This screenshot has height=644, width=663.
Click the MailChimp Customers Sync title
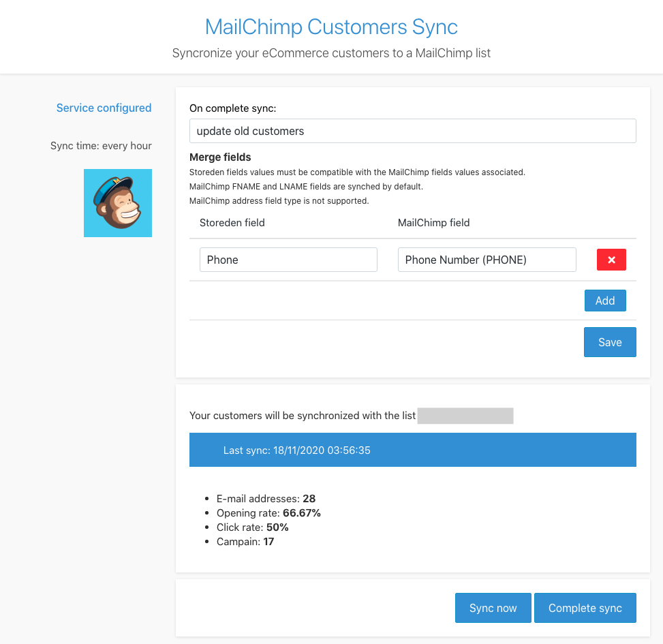click(331, 27)
